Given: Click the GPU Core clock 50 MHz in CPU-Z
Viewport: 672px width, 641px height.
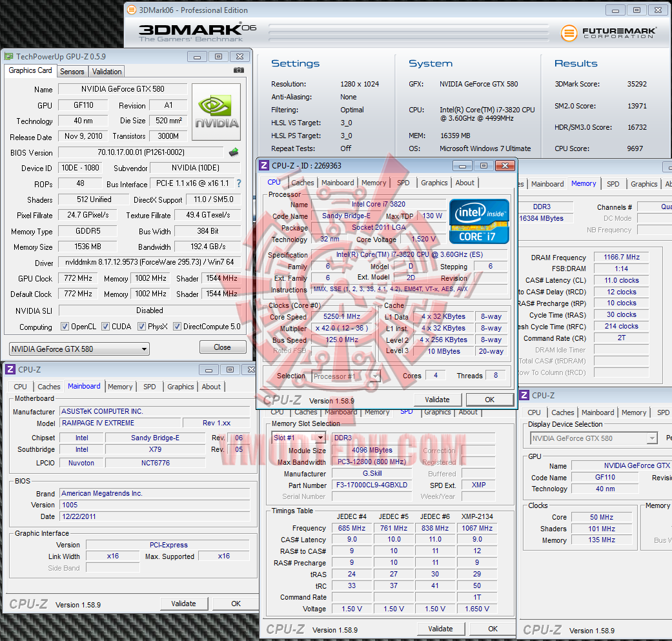Looking at the screenshot, I should pyautogui.click(x=601, y=517).
